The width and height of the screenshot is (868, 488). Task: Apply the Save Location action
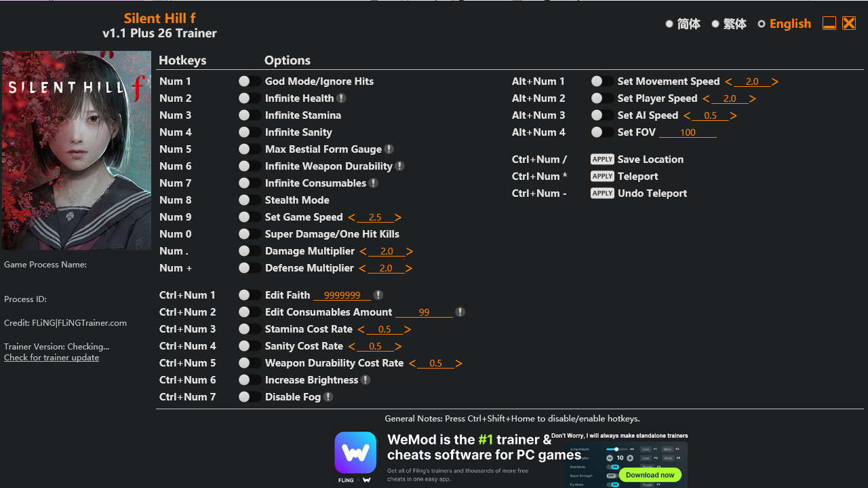(602, 159)
